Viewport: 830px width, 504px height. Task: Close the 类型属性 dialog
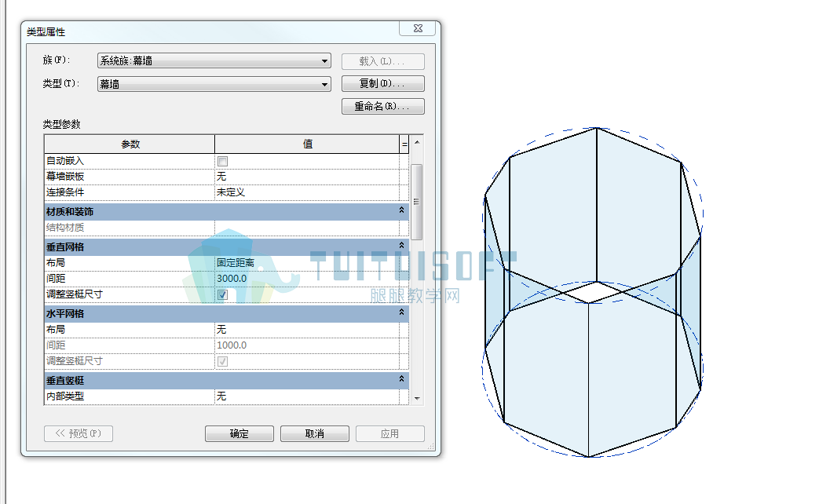pyautogui.click(x=418, y=28)
